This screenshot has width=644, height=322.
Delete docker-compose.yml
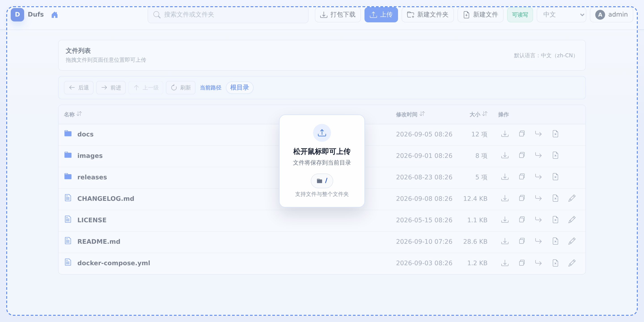click(555, 263)
